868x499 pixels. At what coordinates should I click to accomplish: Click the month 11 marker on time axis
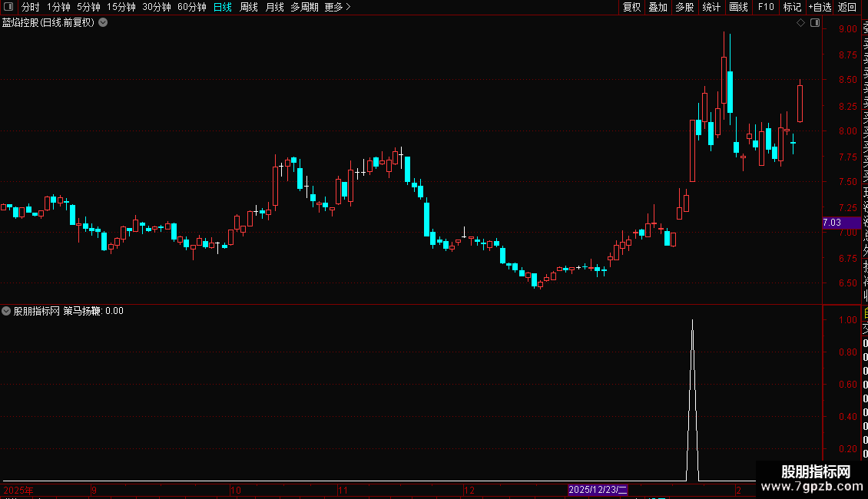pos(343,490)
